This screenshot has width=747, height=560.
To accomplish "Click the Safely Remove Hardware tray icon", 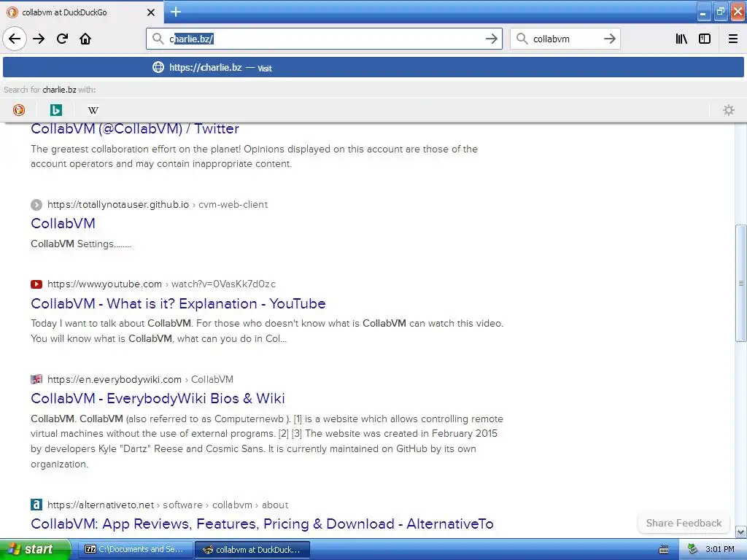I will [x=693, y=550].
